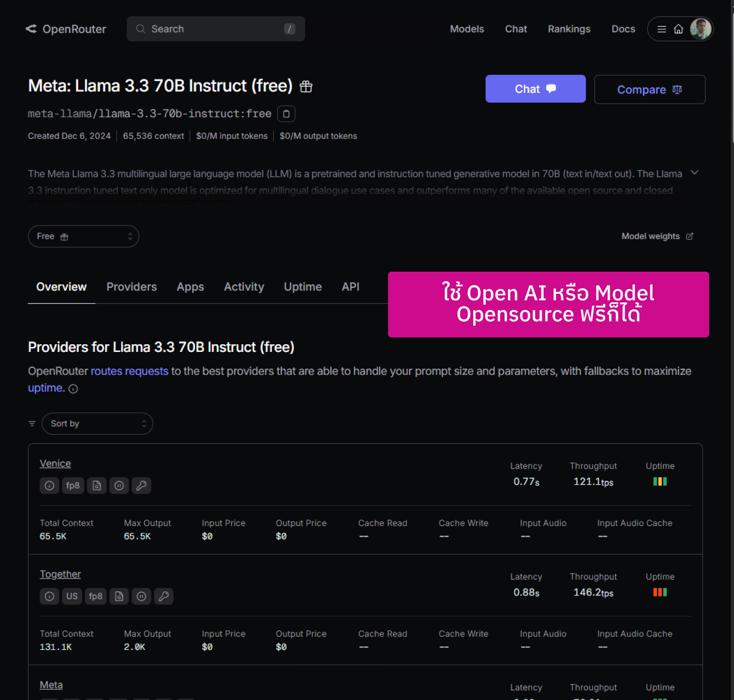The width and height of the screenshot is (734, 700).
Task: Click Together's document policy icon
Action: (x=119, y=596)
